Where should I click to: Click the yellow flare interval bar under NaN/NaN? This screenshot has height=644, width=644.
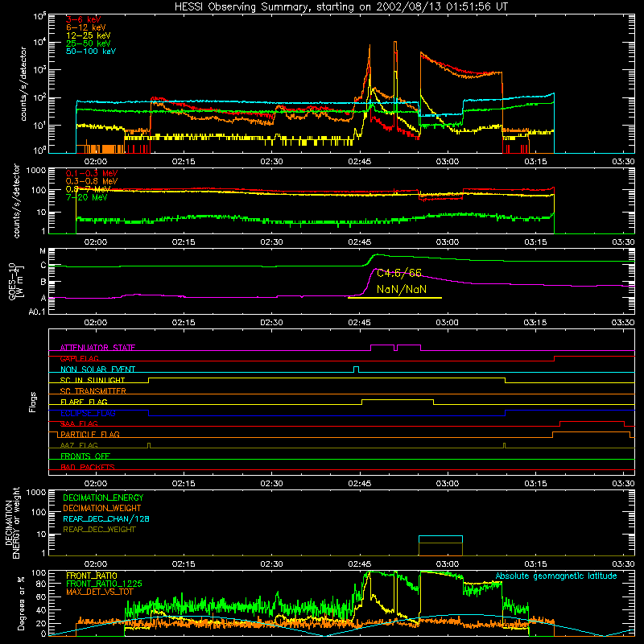pos(394,298)
